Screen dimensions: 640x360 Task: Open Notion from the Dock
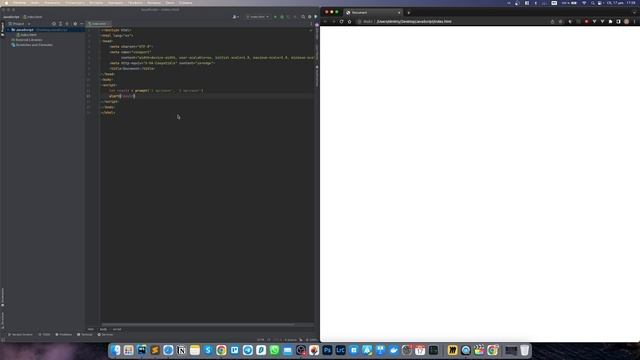pyautogui.click(x=182, y=350)
